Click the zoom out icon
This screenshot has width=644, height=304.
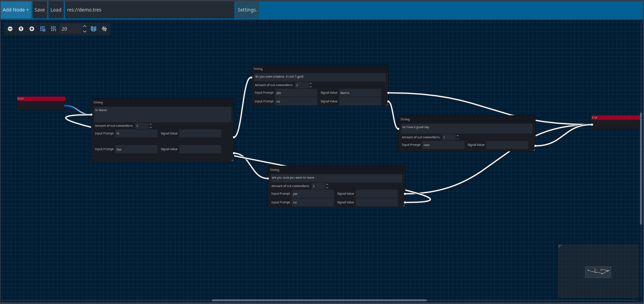pos(10,29)
